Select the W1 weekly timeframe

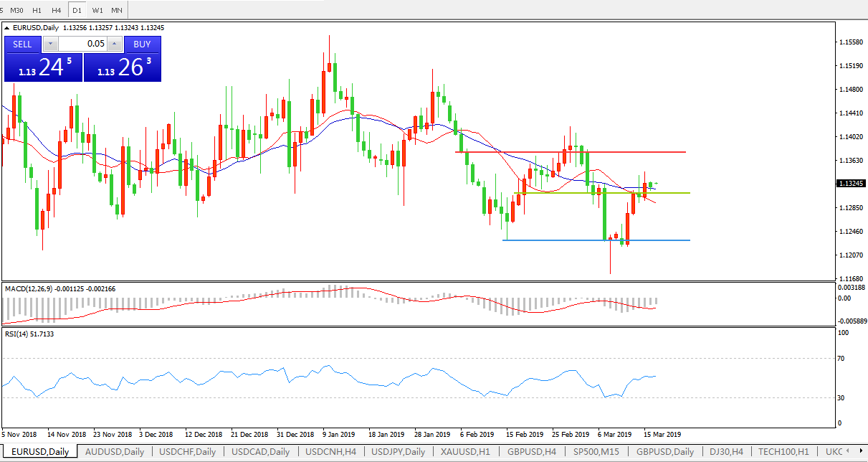click(x=97, y=10)
